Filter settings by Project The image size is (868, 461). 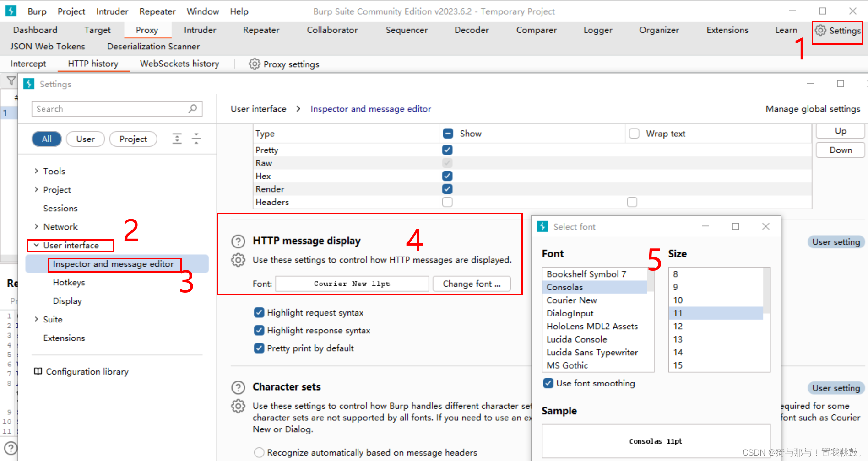133,139
